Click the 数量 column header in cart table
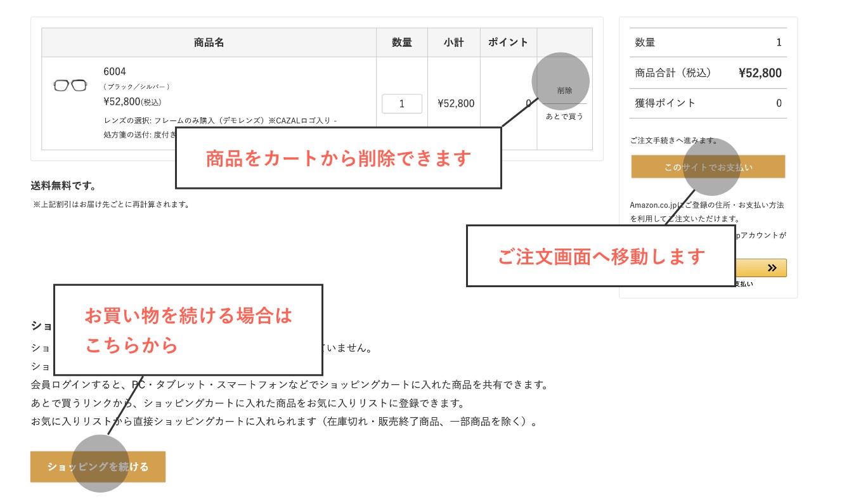Screen dimensions: 856x504 point(402,42)
